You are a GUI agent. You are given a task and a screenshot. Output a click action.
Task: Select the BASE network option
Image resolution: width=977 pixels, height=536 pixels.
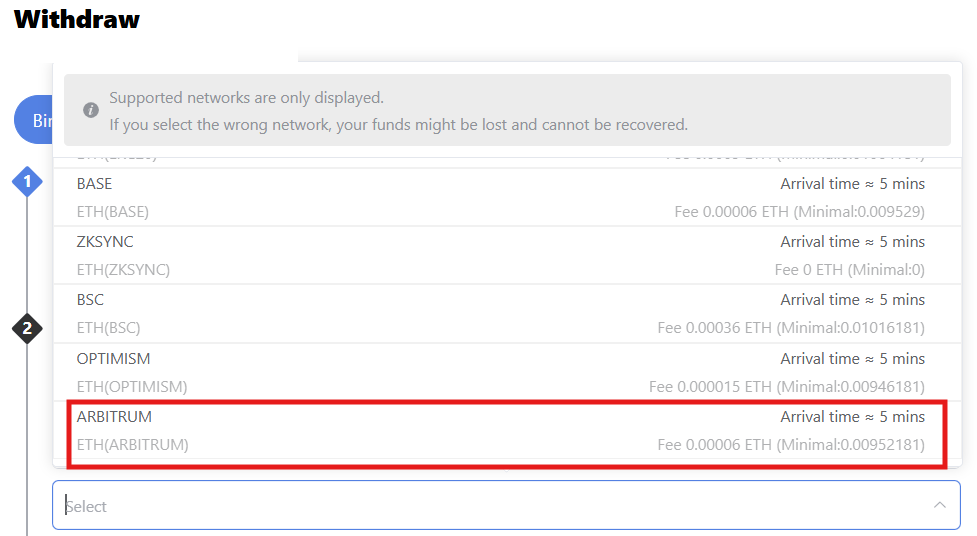click(500, 197)
